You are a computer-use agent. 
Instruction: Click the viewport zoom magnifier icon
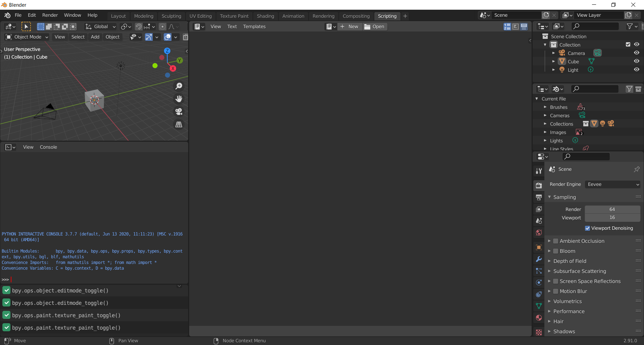pyautogui.click(x=179, y=86)
